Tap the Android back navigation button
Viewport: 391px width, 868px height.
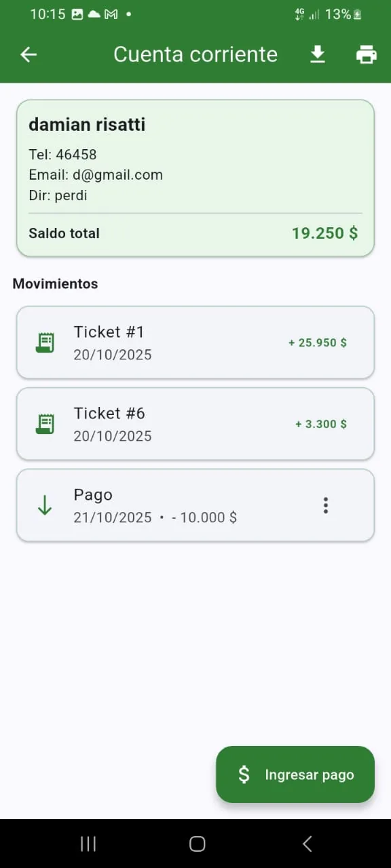coord(307,844)
